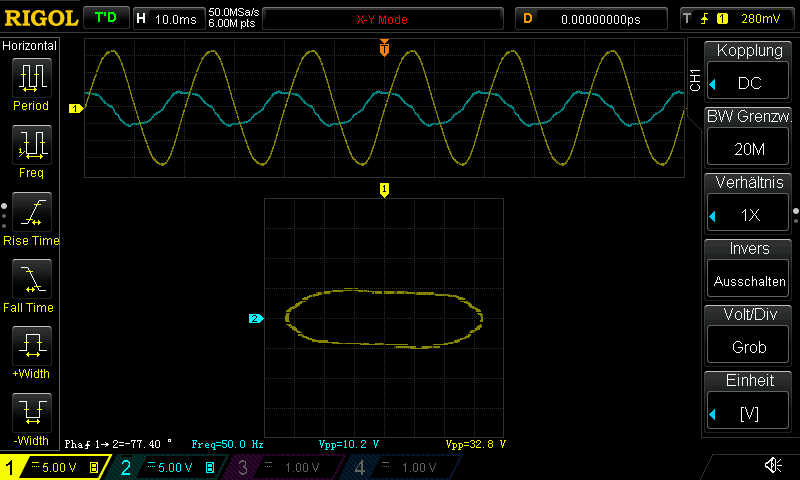The width and height of the screenshot is (800, 480).
Task: Switch to channel 2 tab
Action: 167,467
